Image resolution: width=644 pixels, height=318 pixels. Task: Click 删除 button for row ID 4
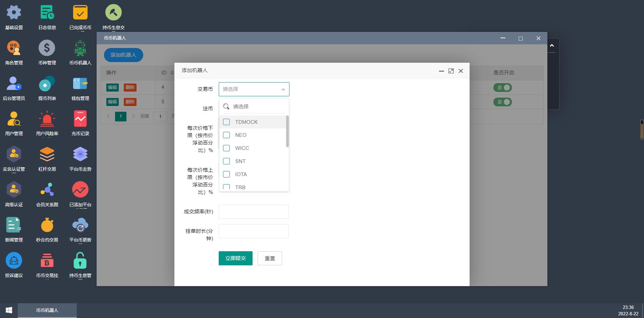[x=130, y=88]
